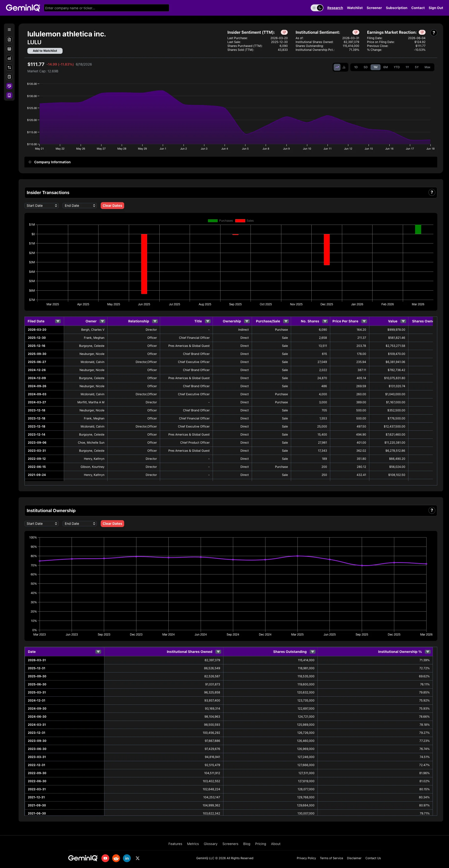Open Insider Transactions Start Date dropdown
449x868 pixels.
(x=42, y=206)
